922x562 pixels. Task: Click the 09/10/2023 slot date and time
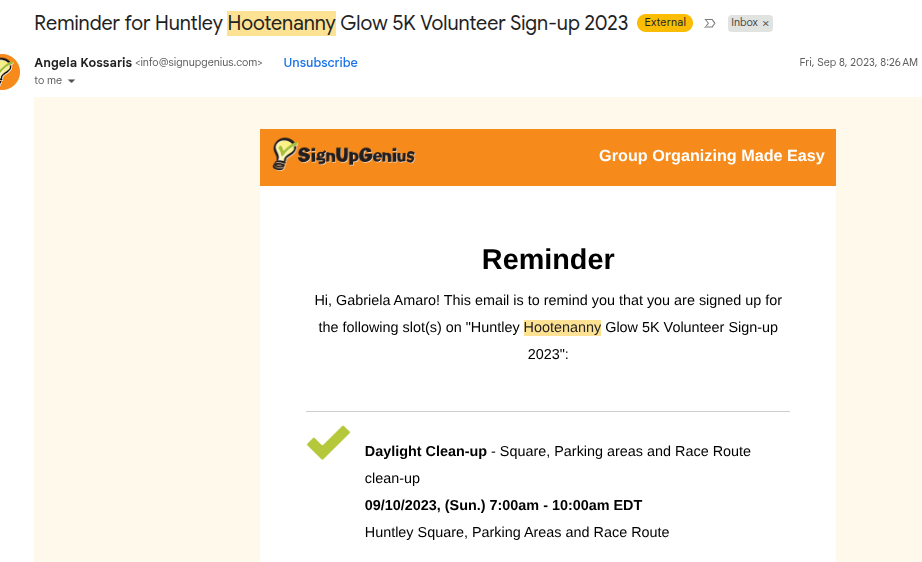(x=503, y=505)
